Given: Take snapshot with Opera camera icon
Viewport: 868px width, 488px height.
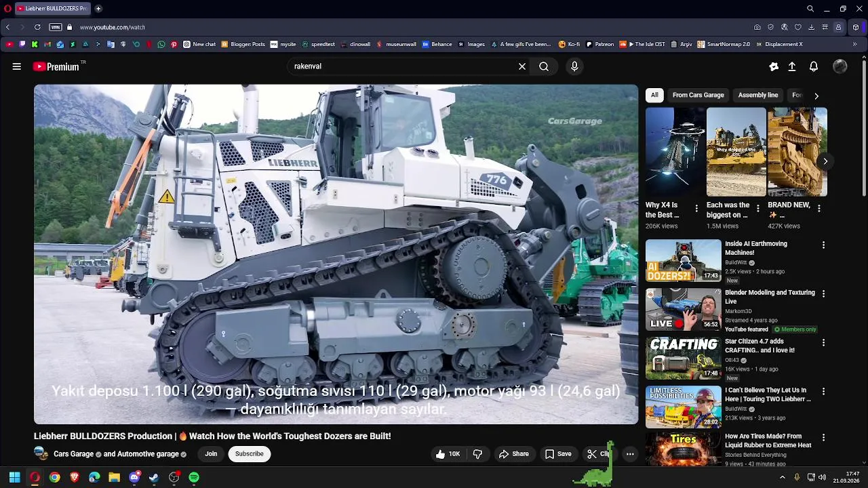Looking at the screenshot, I should [x=757, y=27].
